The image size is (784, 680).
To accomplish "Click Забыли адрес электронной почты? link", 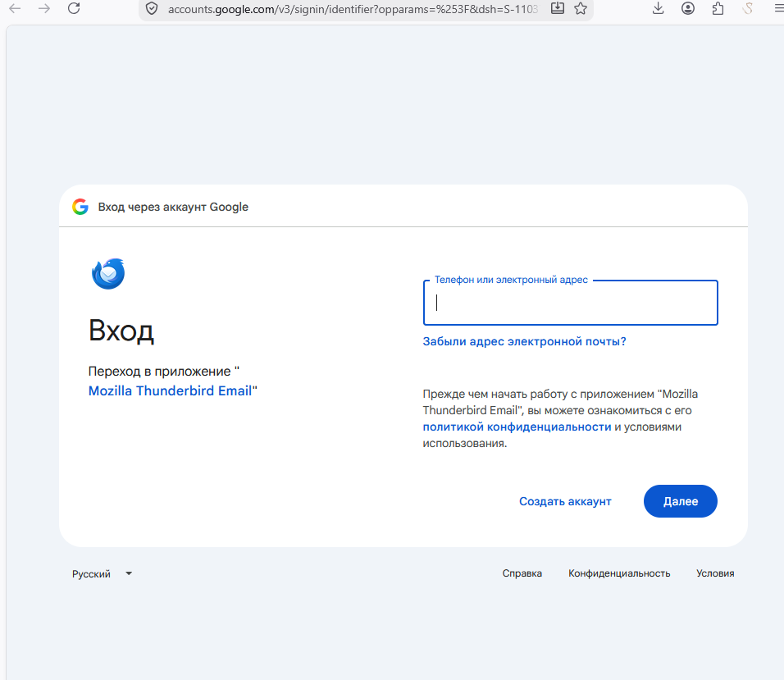I will (525, 341).
